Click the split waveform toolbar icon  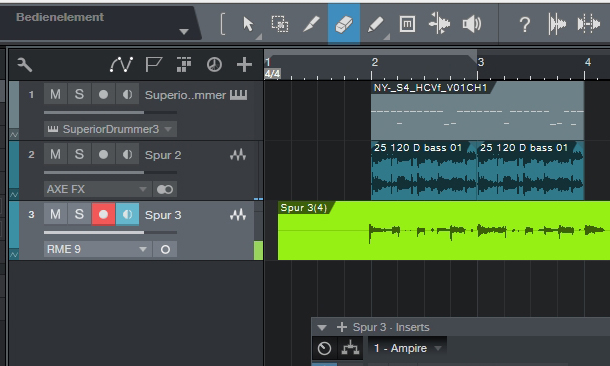(x=589, y=24)
